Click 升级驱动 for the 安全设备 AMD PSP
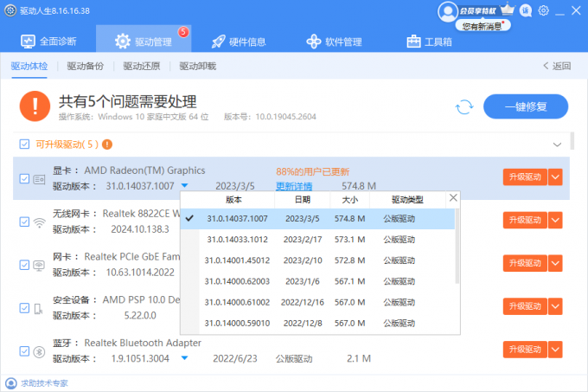 coord(525,306)
